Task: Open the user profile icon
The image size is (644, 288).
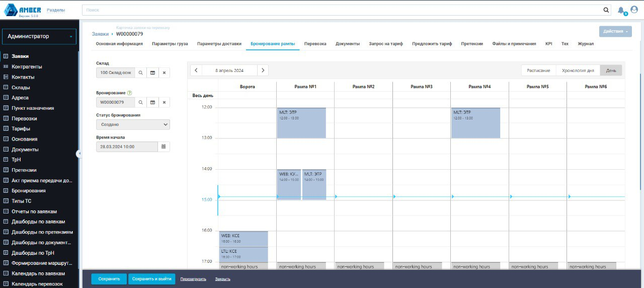Action: tap(634, 10)
